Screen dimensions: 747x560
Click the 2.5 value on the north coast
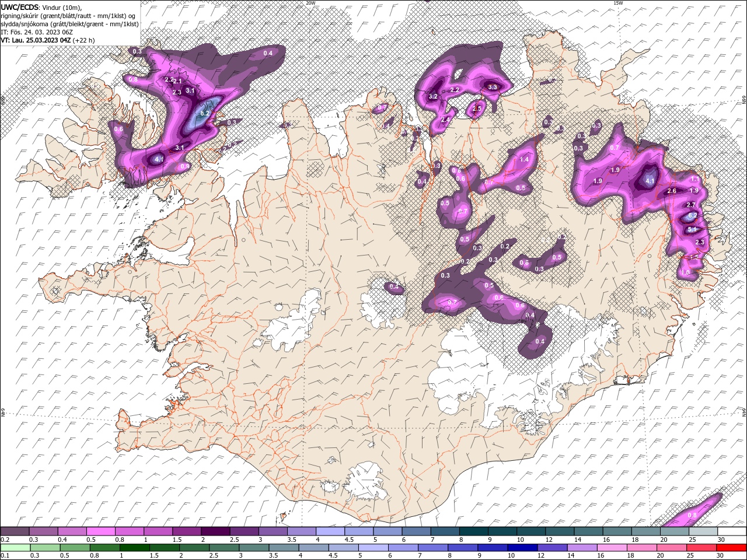click(x=477, y=108)
